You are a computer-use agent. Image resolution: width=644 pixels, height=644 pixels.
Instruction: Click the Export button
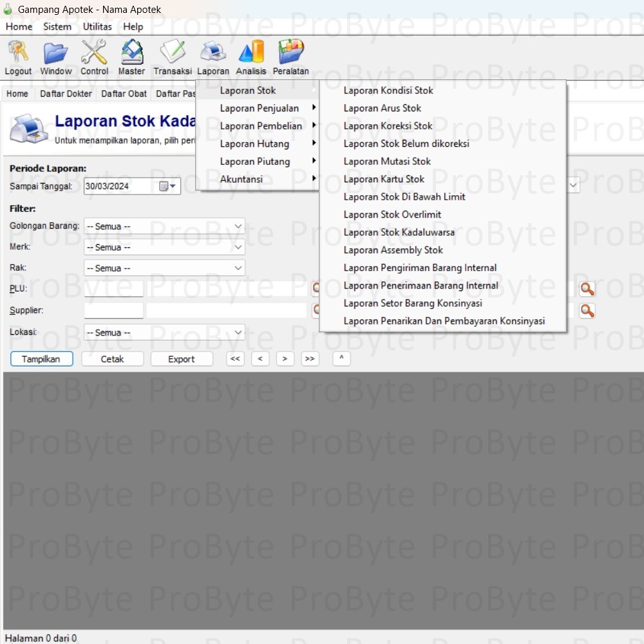pos(182,359)
